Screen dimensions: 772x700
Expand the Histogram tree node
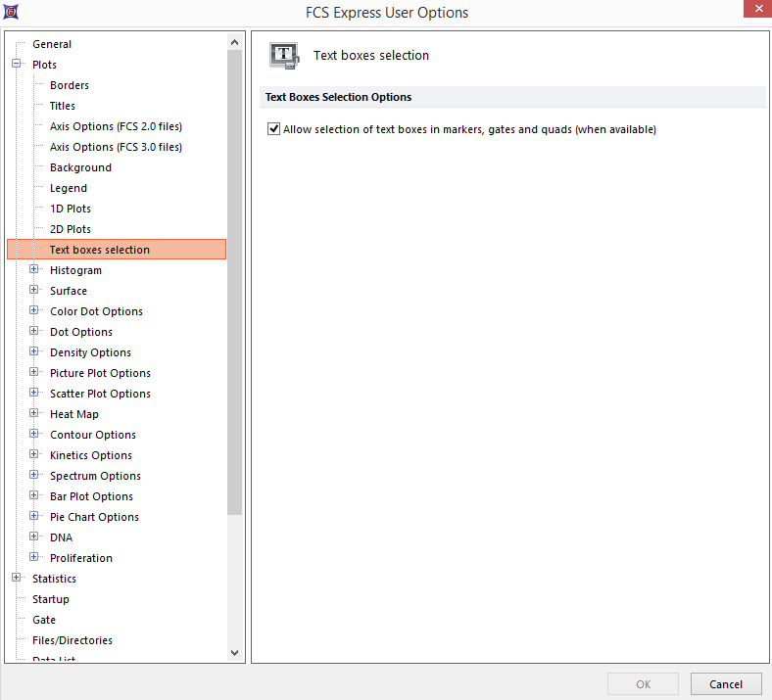(x=34, y=270)
